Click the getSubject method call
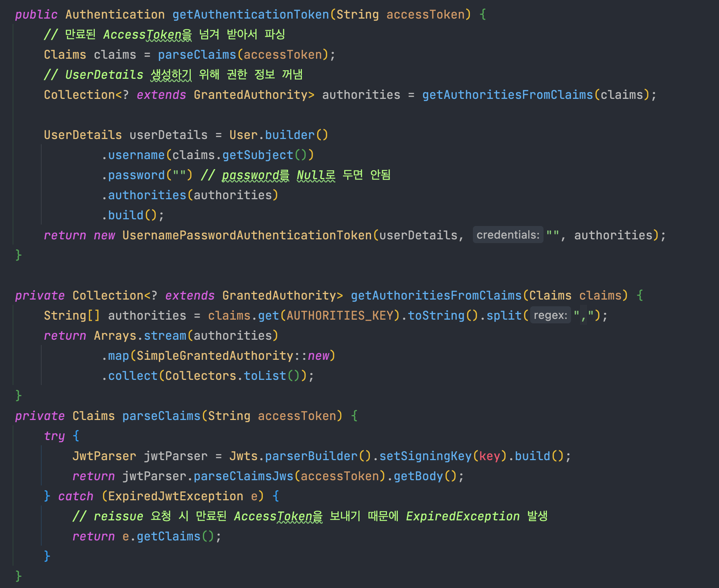 coord(258,155)
